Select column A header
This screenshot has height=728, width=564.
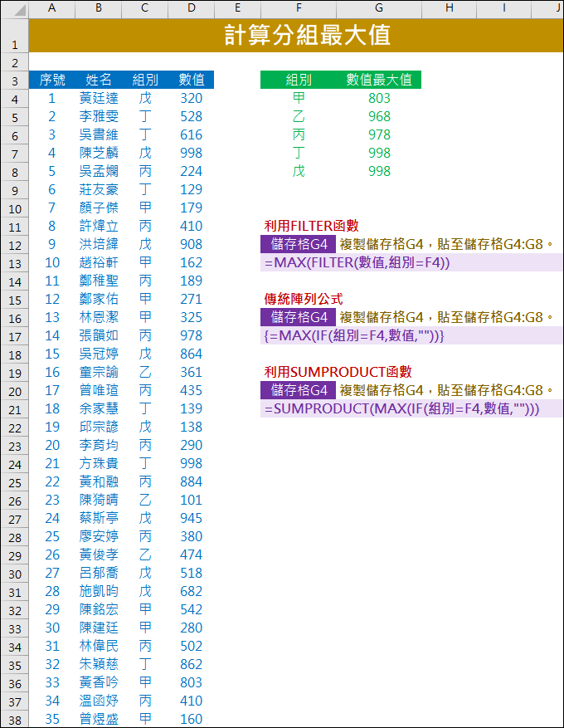point(51,8)
